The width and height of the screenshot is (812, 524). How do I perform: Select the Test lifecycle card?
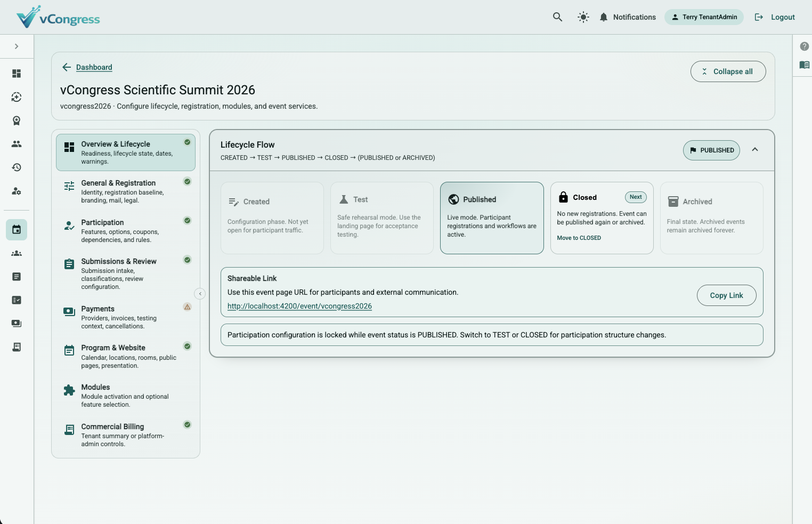382,218
